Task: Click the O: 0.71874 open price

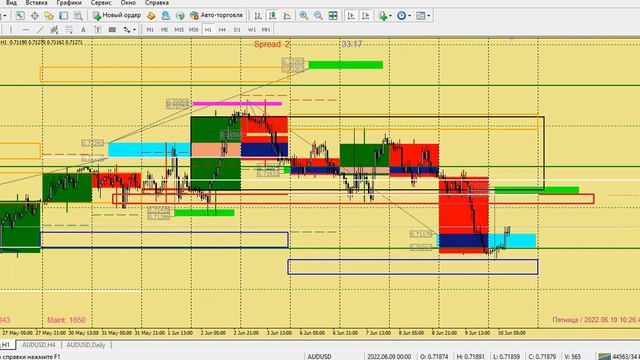Action: pyautogui.click(x=434, y=356)
